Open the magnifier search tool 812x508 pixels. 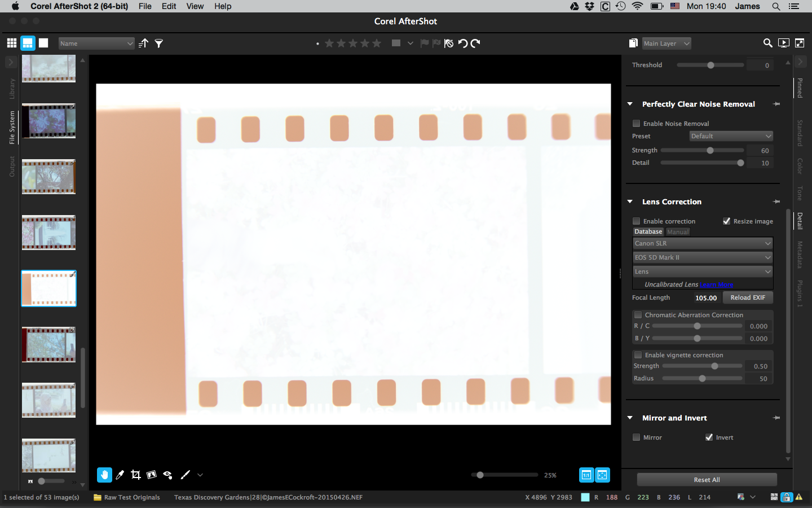pyautogui.click(x=767, y=43)
